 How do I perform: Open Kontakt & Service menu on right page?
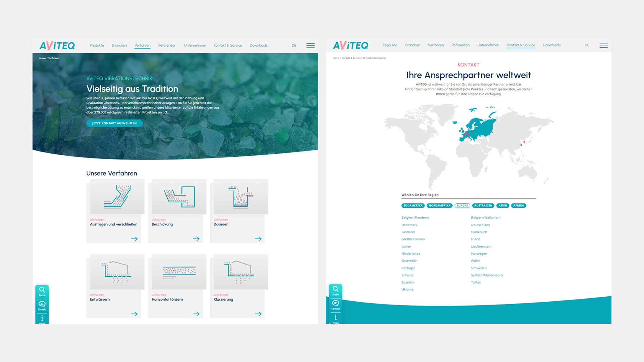coord(521,45)
